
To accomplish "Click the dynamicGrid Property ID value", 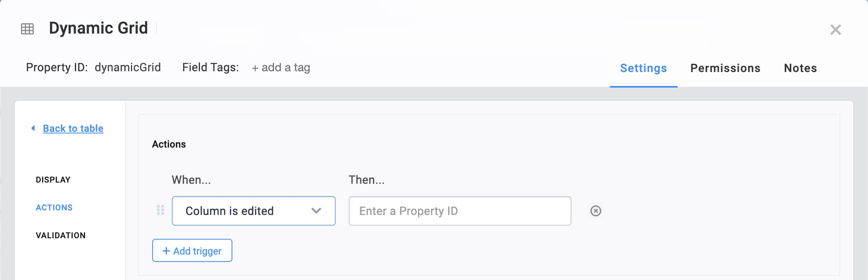I will [128, 67].
